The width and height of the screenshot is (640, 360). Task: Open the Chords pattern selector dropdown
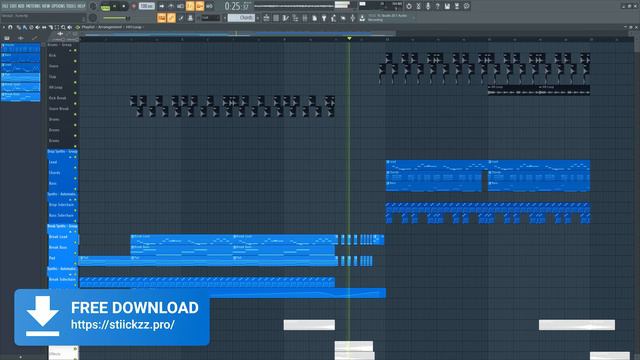241,18
